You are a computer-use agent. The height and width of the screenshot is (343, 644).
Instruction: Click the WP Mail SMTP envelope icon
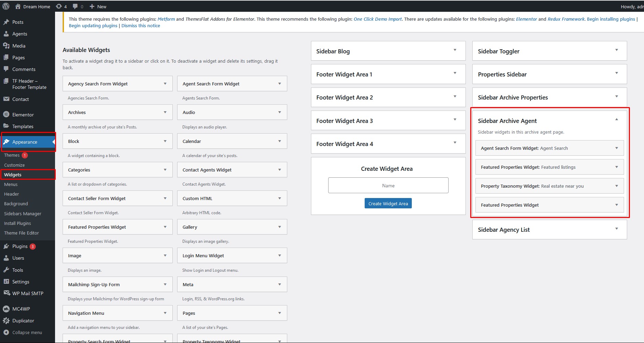click(6, 293)
